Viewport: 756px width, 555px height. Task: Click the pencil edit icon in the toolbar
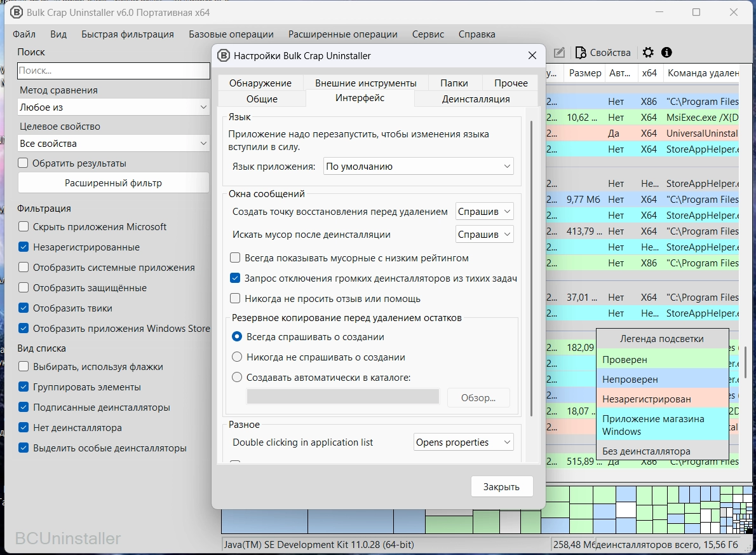(x=559, y=53)
